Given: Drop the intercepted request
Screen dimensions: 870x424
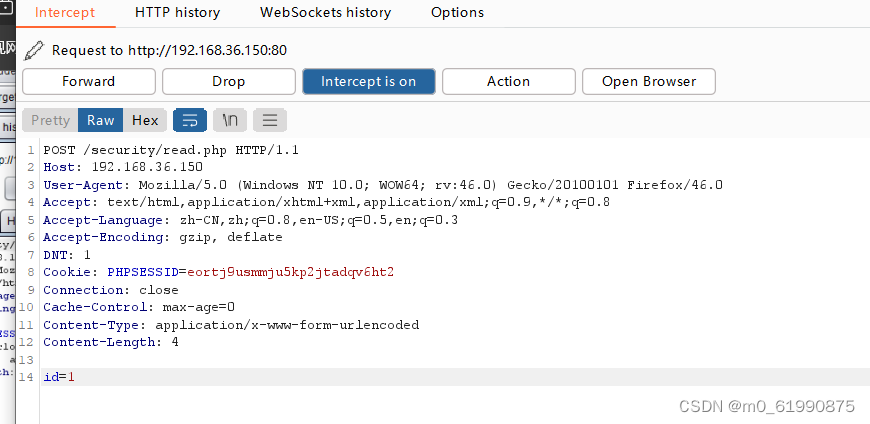Looking at the screenshot, I should point(228,82).
